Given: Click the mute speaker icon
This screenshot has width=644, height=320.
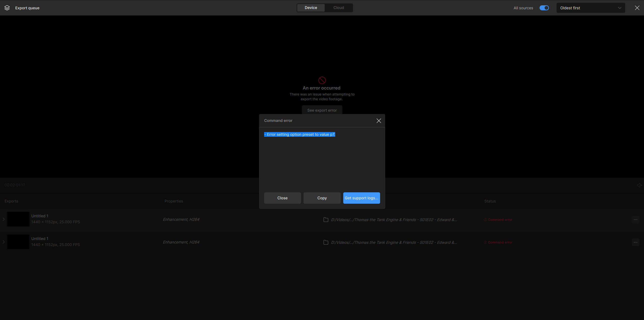Looking at the screenshot, I should coord(639,185).
